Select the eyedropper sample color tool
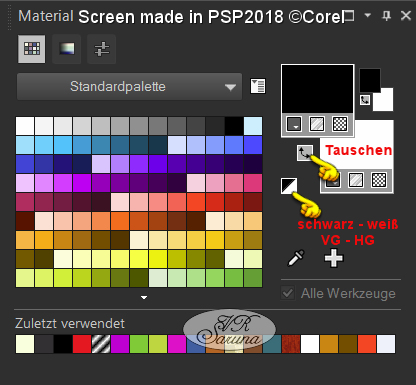 pyautogui.click(x=296, y=258)
